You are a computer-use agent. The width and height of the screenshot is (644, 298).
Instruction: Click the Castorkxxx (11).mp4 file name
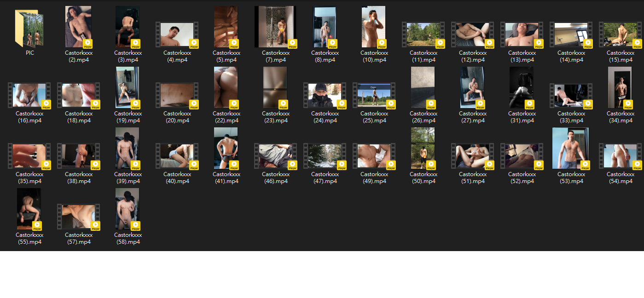(424, 56)
